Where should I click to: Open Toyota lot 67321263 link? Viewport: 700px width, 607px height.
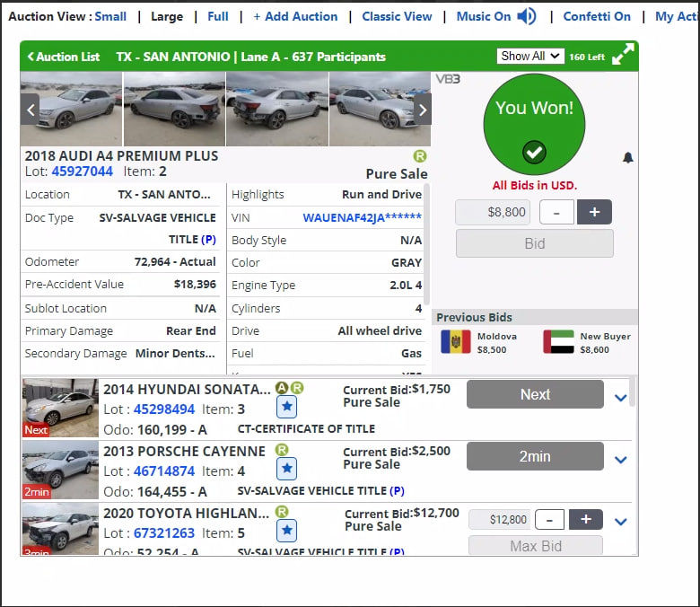(x=164, y=533)
